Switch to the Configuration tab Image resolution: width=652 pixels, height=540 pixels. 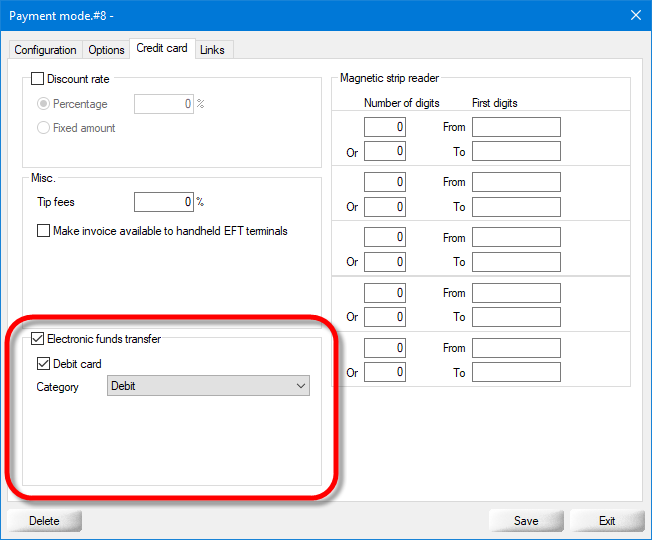(x=45, y=50)
